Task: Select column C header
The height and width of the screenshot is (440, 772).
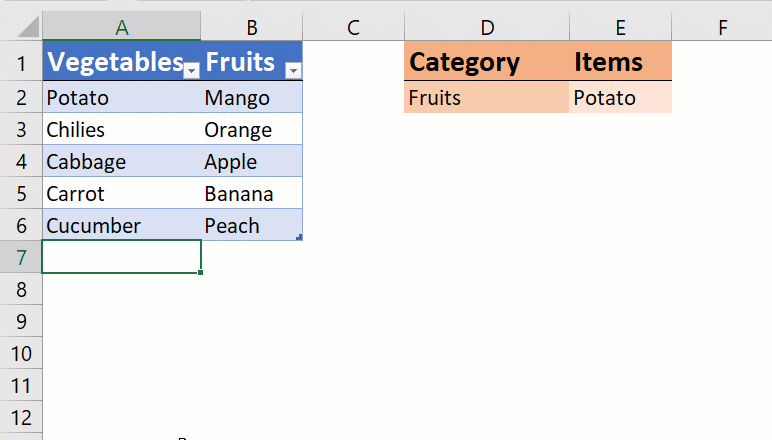Action: [354, 27]
